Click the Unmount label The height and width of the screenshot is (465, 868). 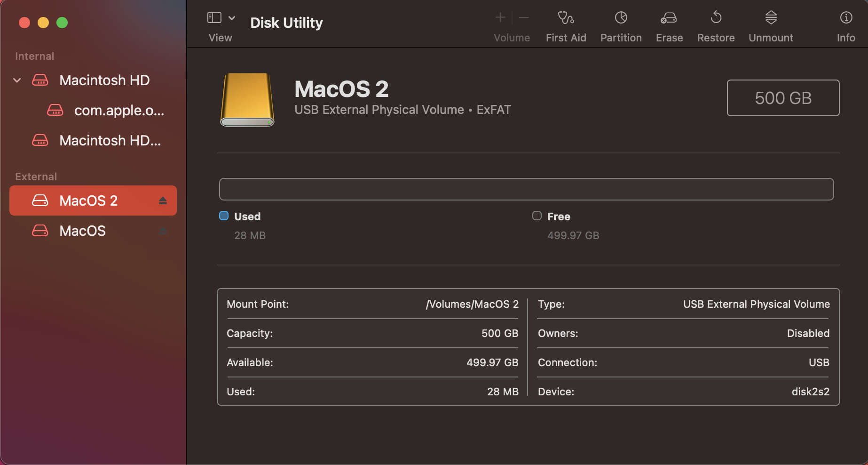click(771, 38)
